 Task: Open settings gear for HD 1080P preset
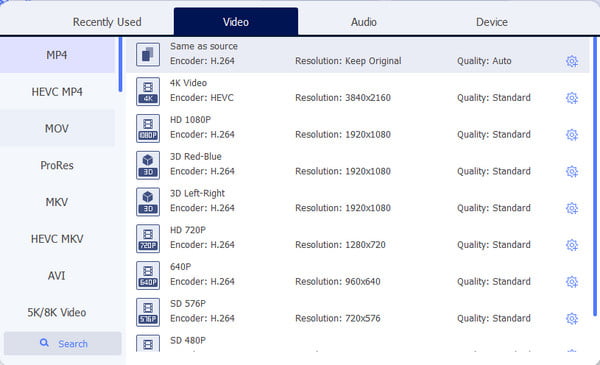572,135
